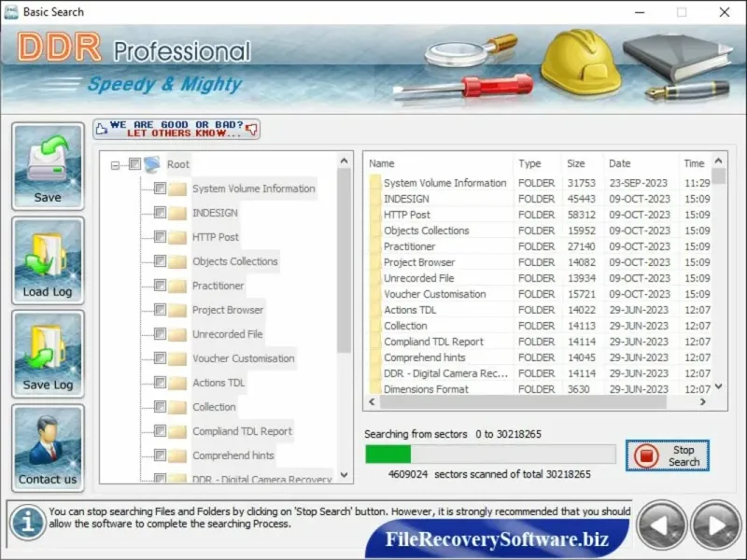Select 'DDR - Digital Camera Rec...' list row
The height and width of the screenshot is (560, 747).
click(540, 373)
